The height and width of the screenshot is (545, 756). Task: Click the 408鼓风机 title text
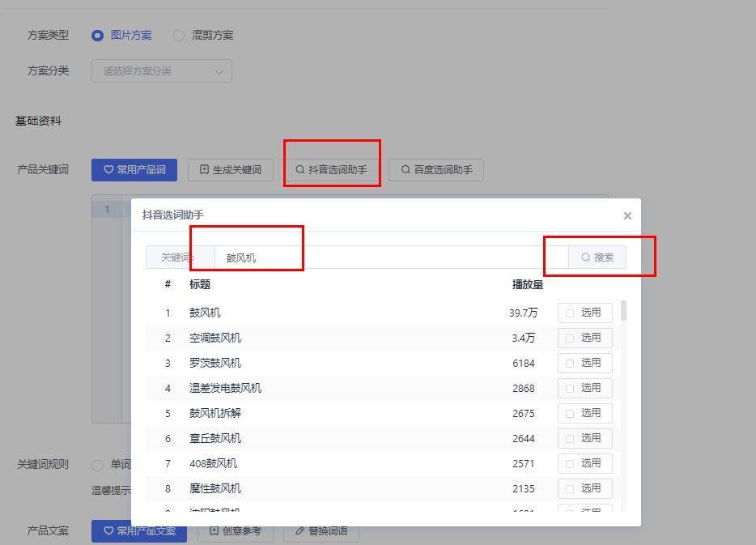[x=213, y=463]
